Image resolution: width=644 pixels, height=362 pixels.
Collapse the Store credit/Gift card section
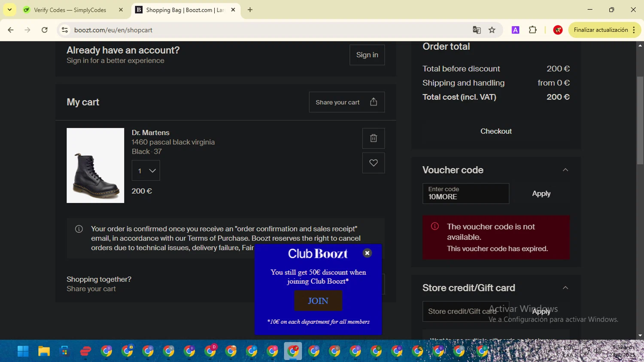click(565, 288)
